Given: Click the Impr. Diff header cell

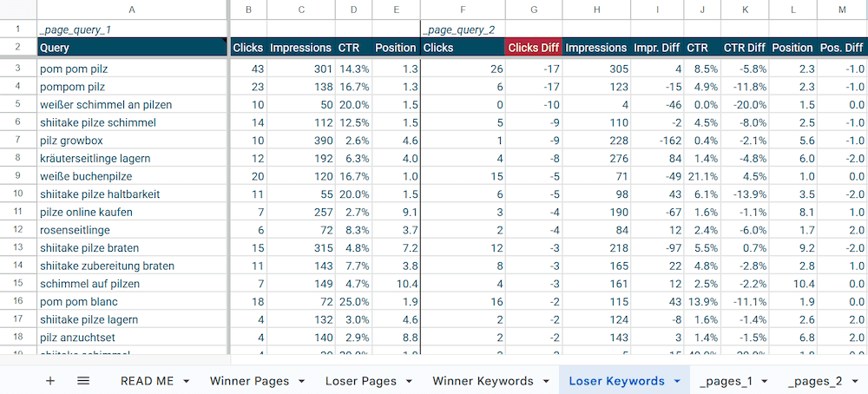Looking at the screenshot, I should (x=657, y=48).
